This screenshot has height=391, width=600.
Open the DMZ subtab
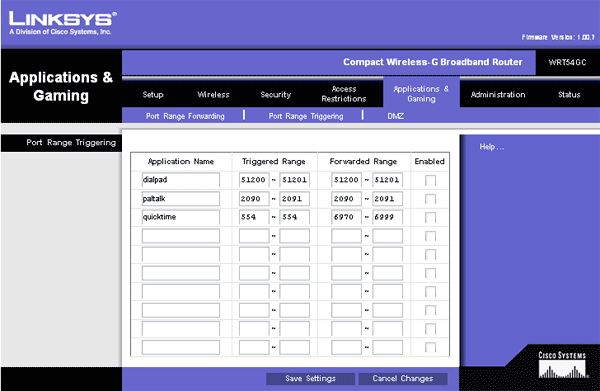pos(395,116)
